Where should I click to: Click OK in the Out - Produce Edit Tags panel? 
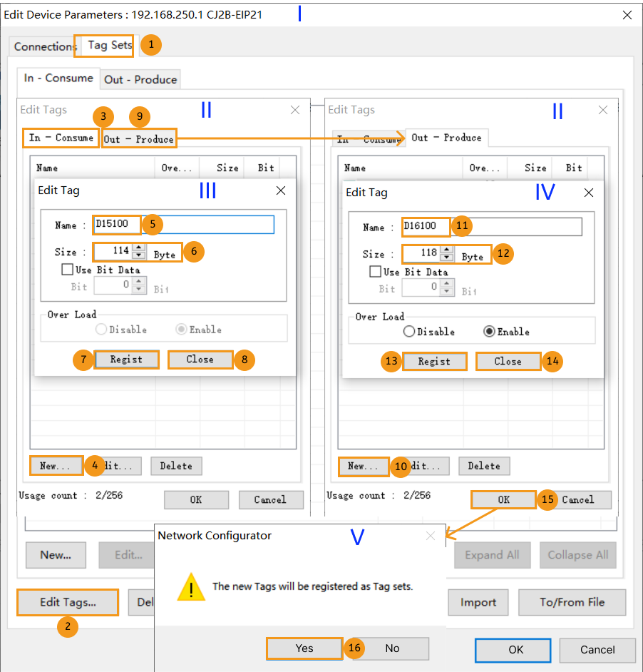click(x=503, y=499)
